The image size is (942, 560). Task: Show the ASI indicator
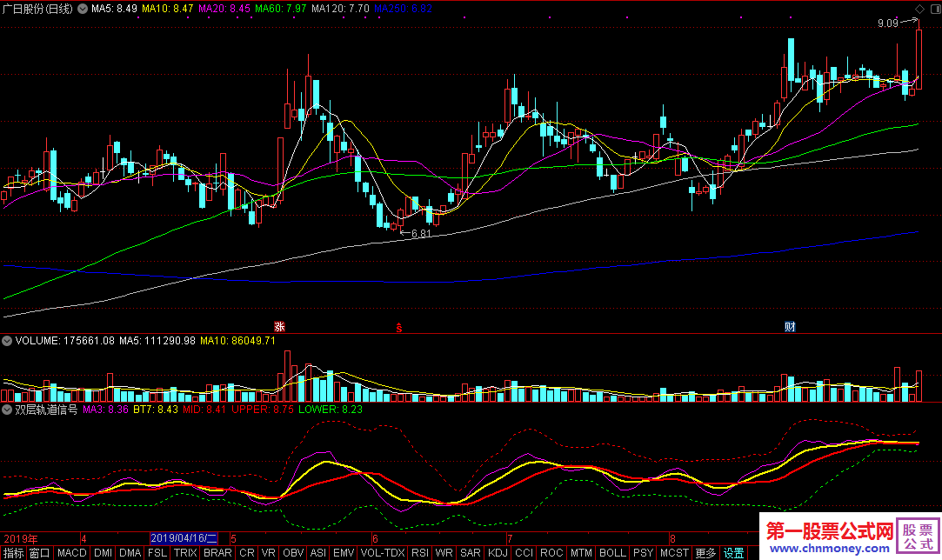pyautogui.click(x=318, y=553)
